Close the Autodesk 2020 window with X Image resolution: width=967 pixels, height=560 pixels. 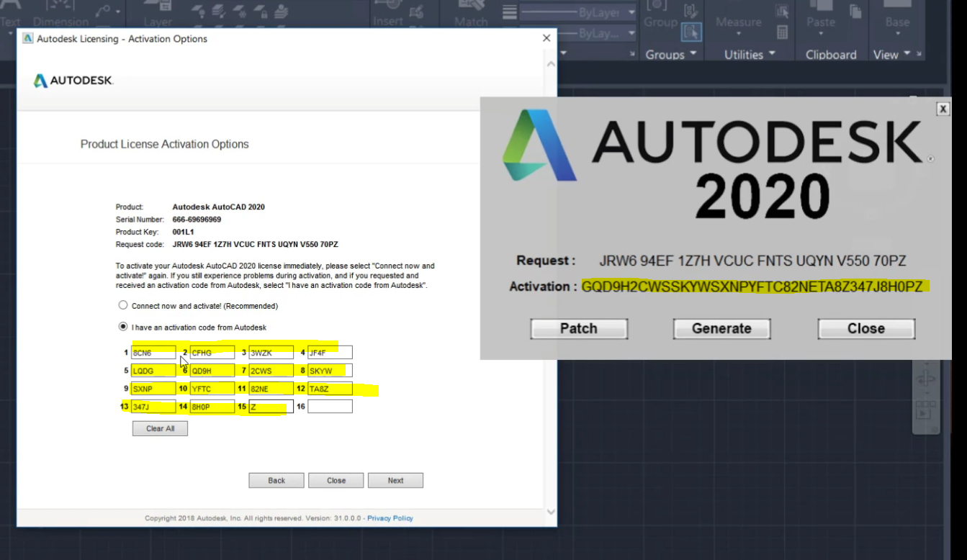pos(943,109)
